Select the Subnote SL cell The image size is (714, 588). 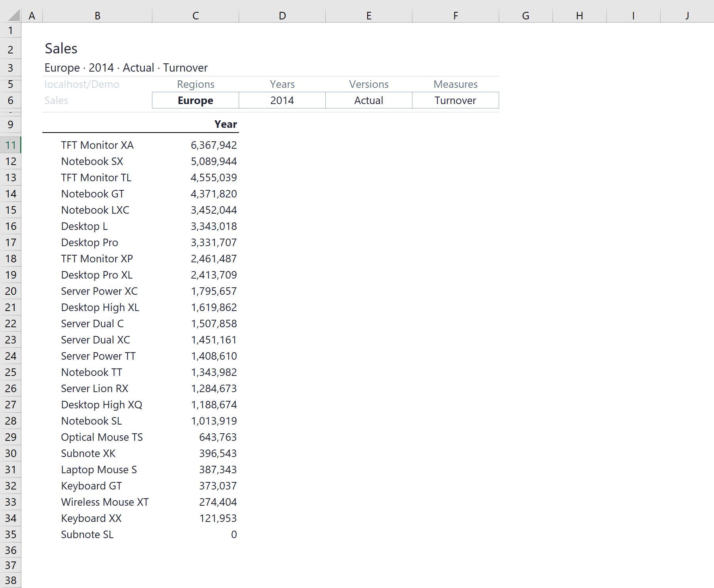point(97,535)
